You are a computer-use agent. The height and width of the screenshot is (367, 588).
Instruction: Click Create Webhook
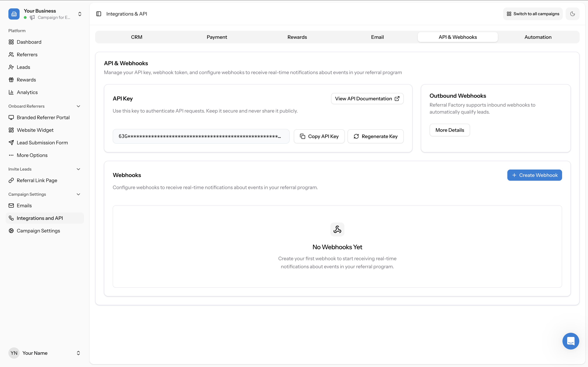coord(535,175)
